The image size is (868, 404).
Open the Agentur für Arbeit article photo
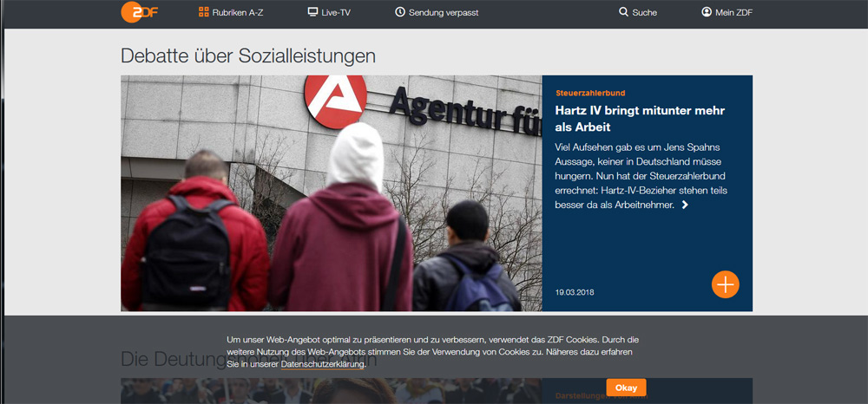pyautogui.click(x=331, y=192)
